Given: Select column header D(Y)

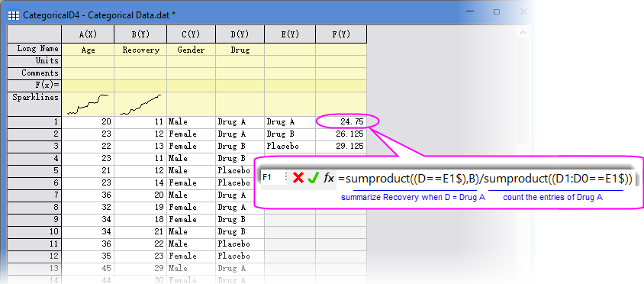Looking at the screenshot, I should (240, 34).
